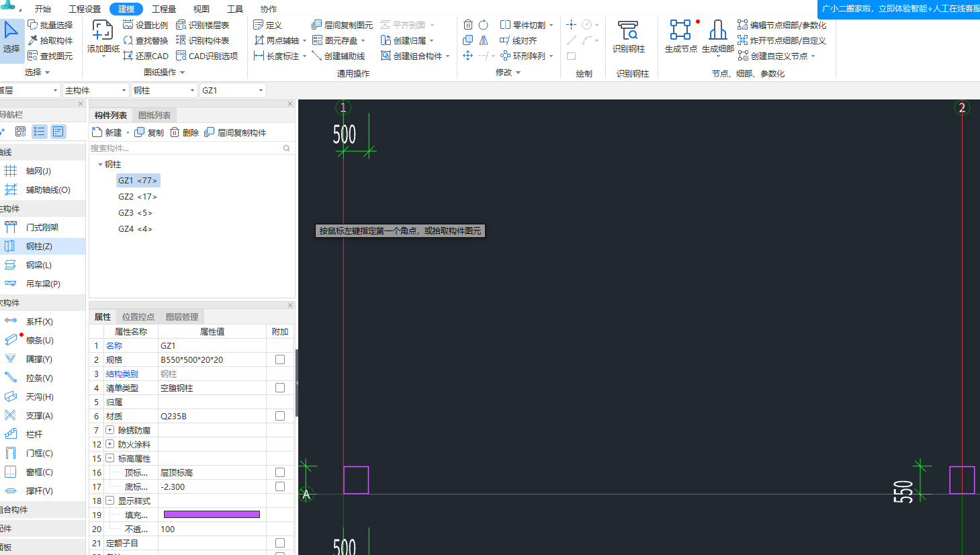This screenshot has width=980, height=555.
Task: Open the 主构件 category dropdown
Action: (x=95, y=90)
